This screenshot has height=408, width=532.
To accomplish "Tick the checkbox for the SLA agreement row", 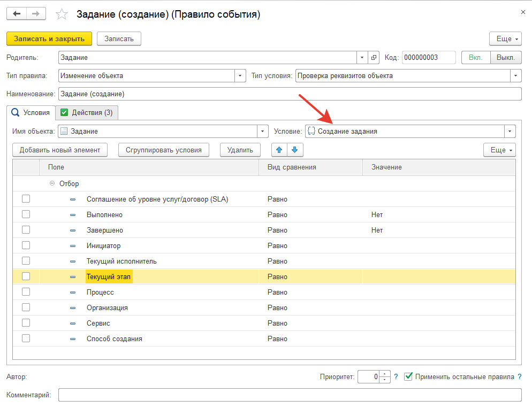I will click(x=26, y=199).
